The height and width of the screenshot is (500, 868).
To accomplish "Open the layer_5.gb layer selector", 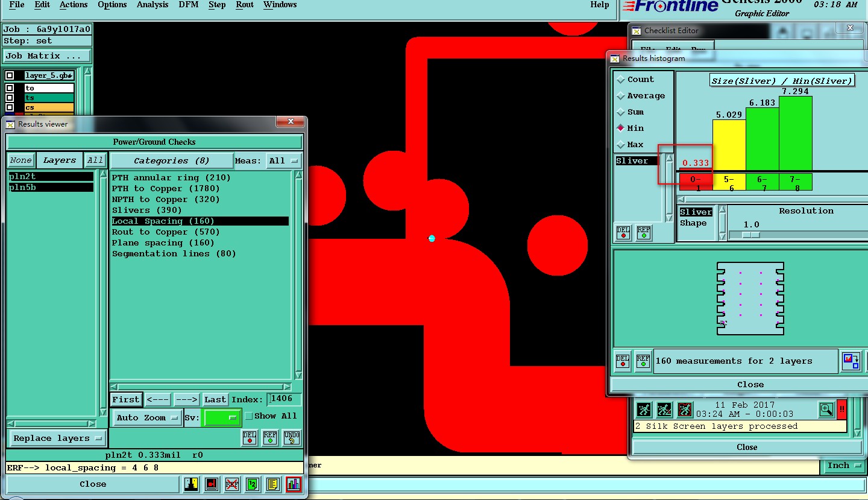I will tap(49, 75).
